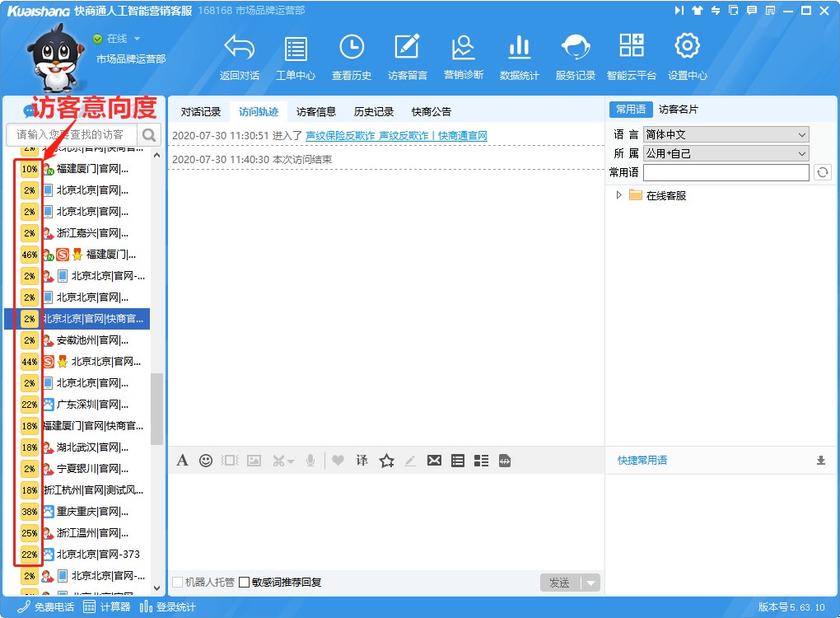Open the translation tool in chat toolbar
The height and width of the screenshot is (618, 840).
tap(362, 460)
